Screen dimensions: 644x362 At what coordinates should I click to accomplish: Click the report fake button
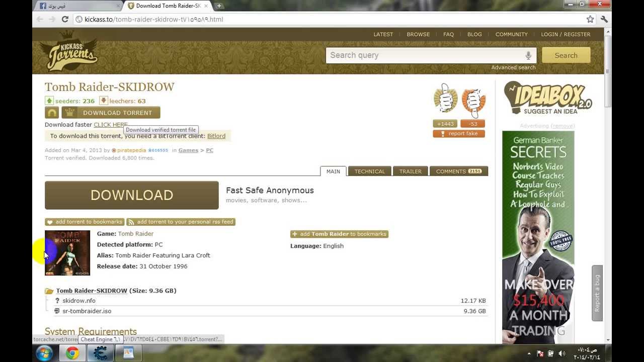(x=459, y=134)
